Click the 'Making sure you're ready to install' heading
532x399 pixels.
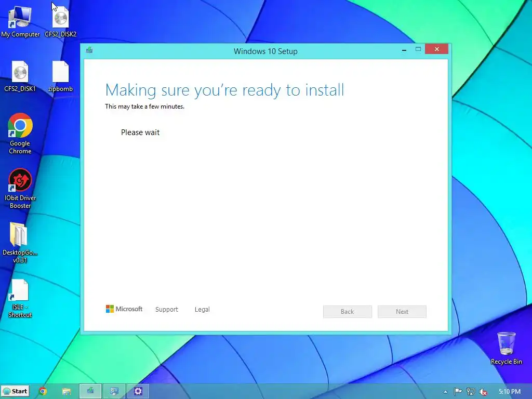(x=224, y=90)
